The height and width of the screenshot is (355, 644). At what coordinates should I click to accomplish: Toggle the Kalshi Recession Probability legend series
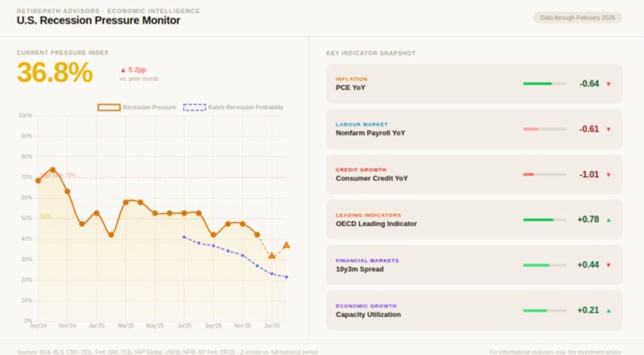(233, 108)
